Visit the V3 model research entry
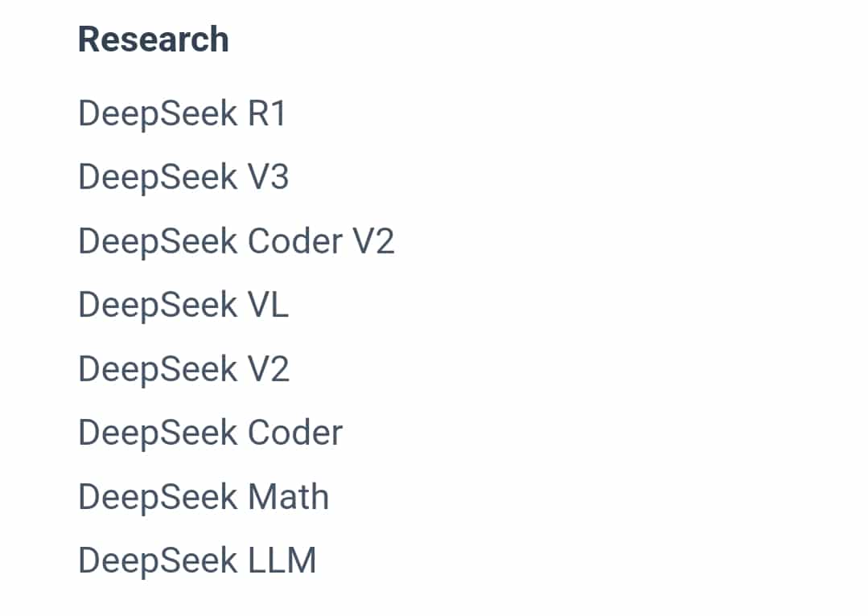The height and width of the screenshot is (616, 868). coord(183,177)
